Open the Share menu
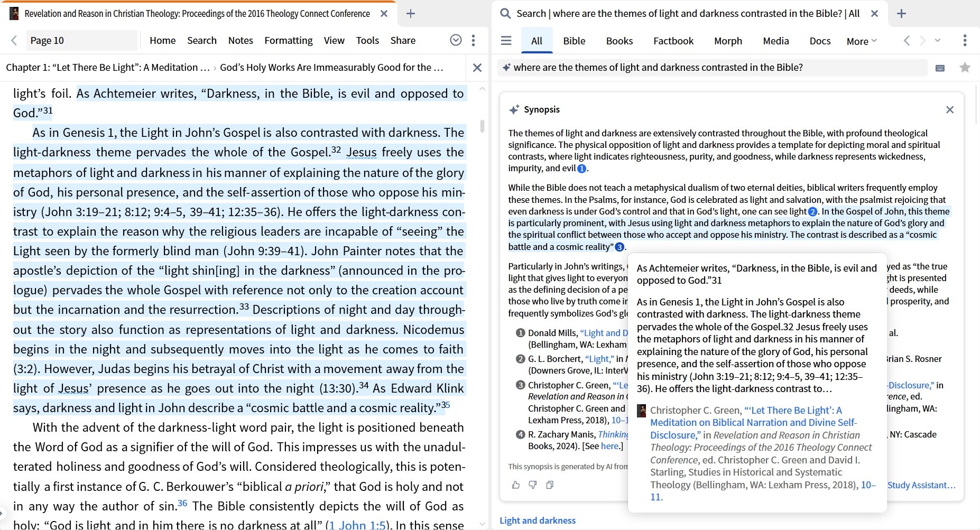 403,40
